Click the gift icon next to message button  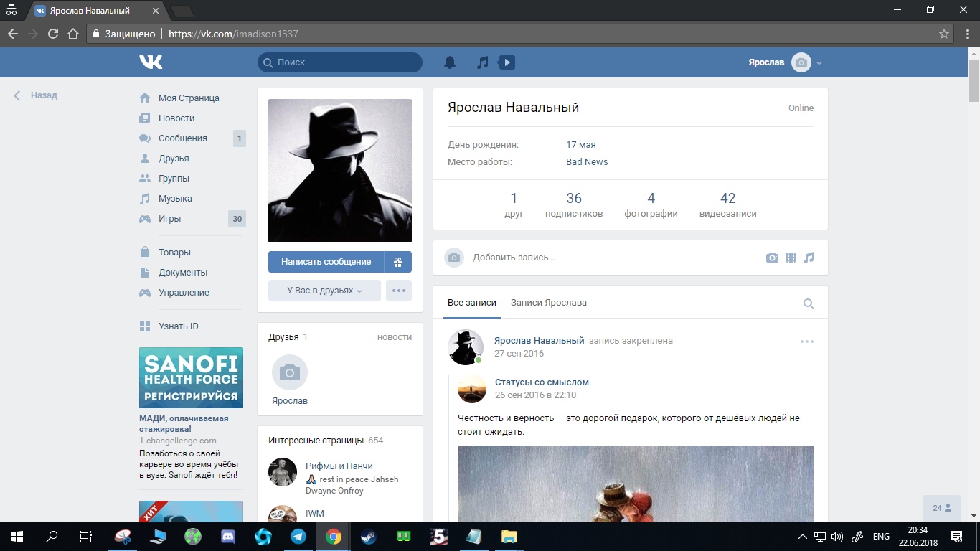pos(397,262)
